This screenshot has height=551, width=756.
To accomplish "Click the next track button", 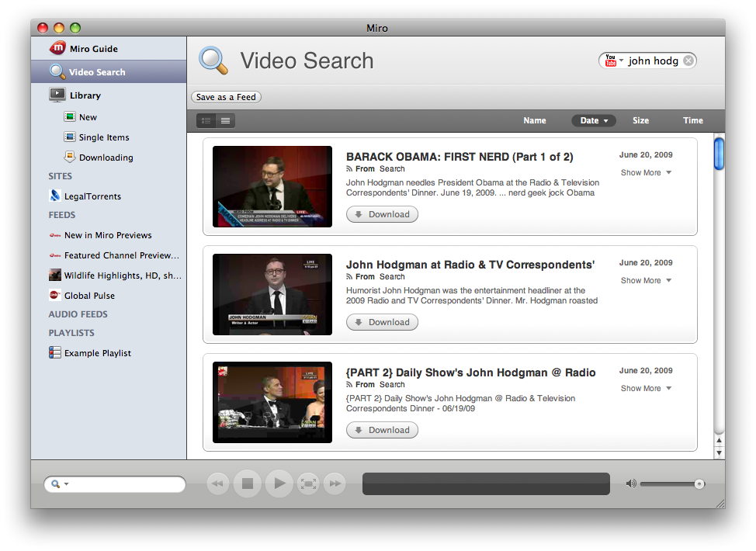I will [335, 483].
